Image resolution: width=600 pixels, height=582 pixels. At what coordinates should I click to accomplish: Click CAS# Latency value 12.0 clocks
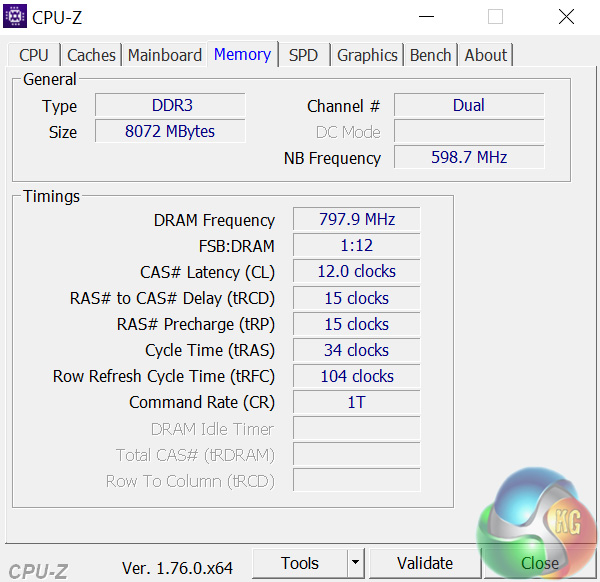tap(357, 271)
